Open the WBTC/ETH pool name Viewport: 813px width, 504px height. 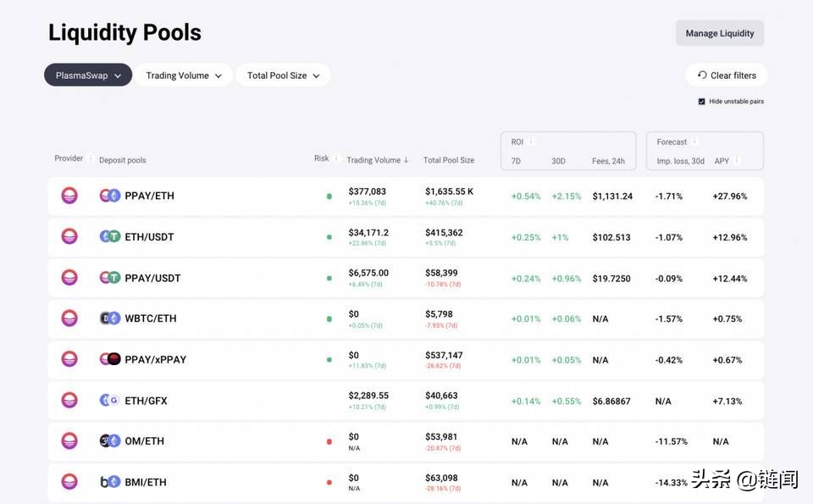point(151,318)
